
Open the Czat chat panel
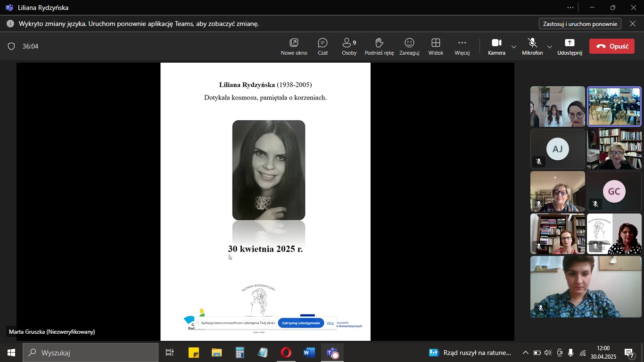point(322,46)
